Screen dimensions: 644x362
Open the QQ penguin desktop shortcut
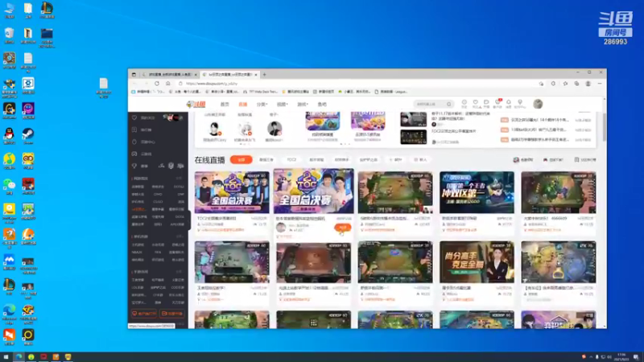click(9, 136)
